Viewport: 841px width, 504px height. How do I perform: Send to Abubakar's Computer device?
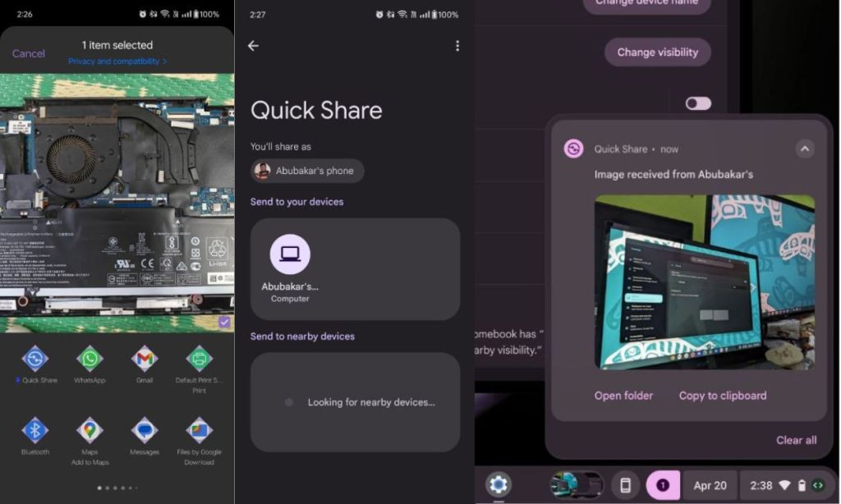(290, 268)
